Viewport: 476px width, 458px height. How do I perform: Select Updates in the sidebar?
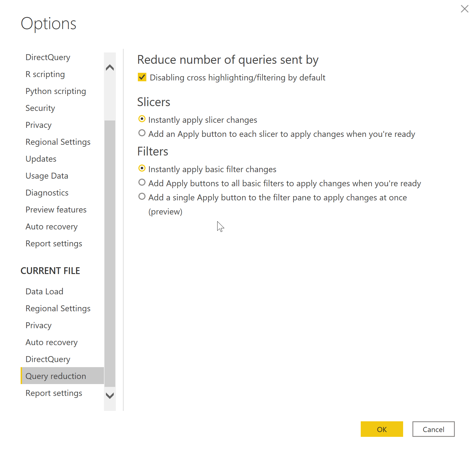pyautogui.click(x=41, y=159)
